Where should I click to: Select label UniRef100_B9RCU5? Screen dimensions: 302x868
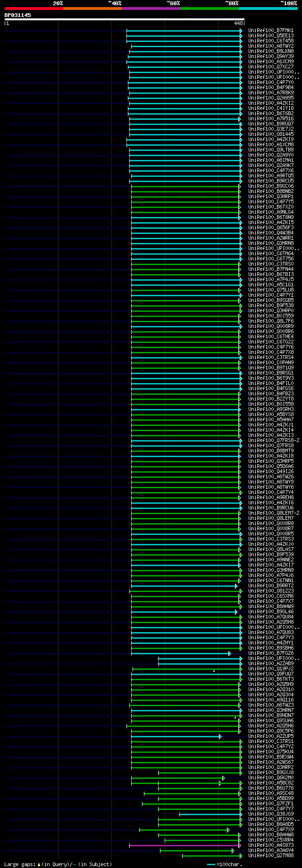point(271,181)
